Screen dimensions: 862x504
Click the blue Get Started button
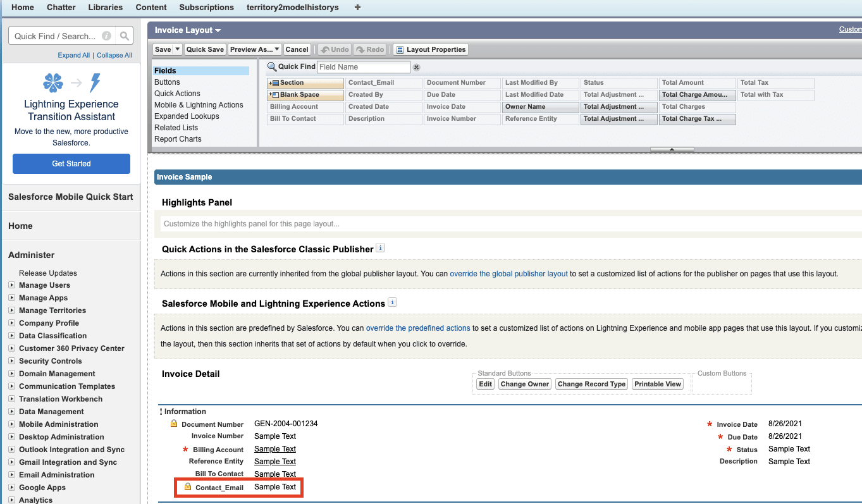(71, 164)
